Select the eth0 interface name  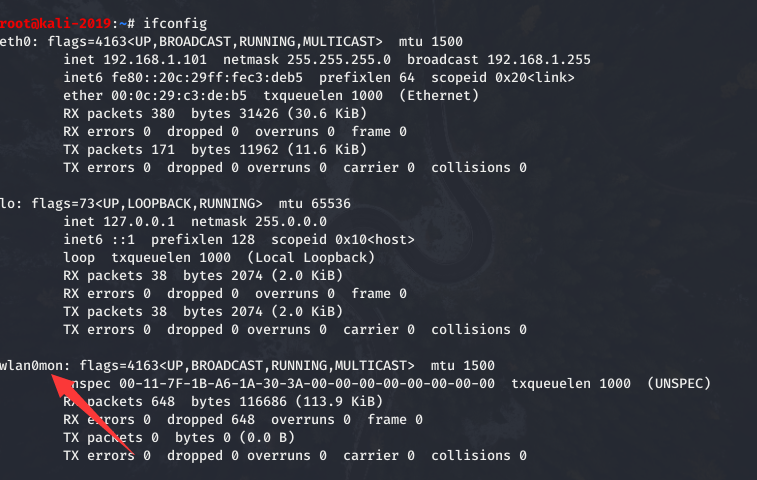coord(15,41)
